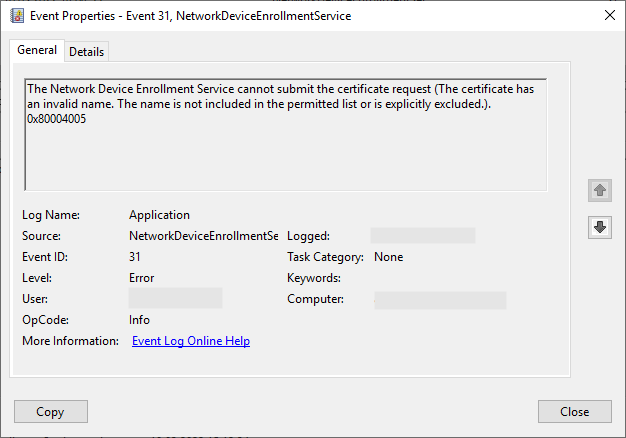626x438 pixels.
Task: Click the redacted User value field
Action: [175, 299]
